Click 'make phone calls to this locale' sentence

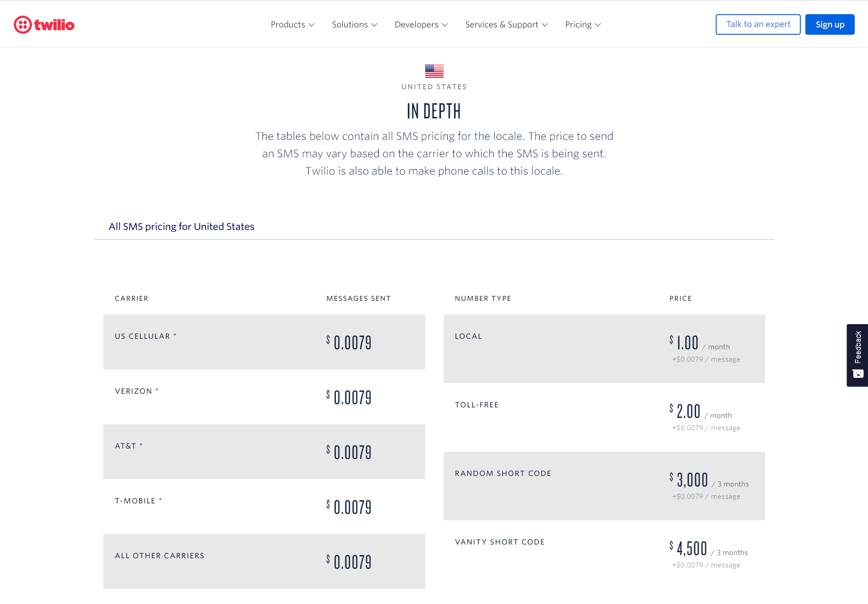point(434,171)
